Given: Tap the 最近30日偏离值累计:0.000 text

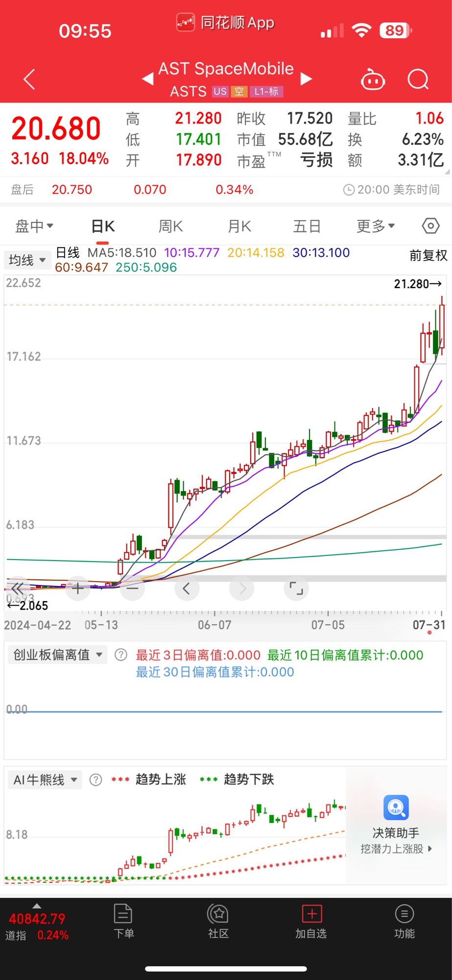Looking at the screenshot, I should [215, 672].
